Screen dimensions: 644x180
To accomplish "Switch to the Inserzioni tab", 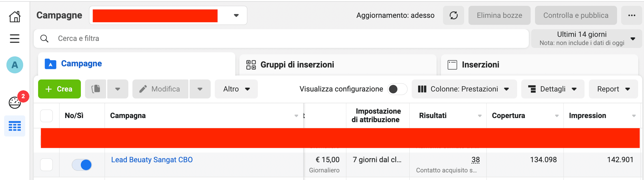I will (x=481, y=65).
